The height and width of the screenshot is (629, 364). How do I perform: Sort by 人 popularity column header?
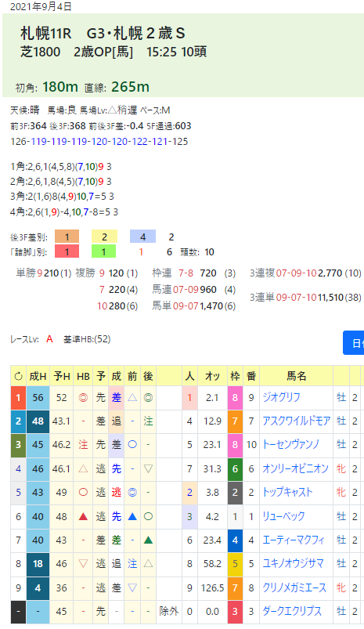click(x=189, y=376)
